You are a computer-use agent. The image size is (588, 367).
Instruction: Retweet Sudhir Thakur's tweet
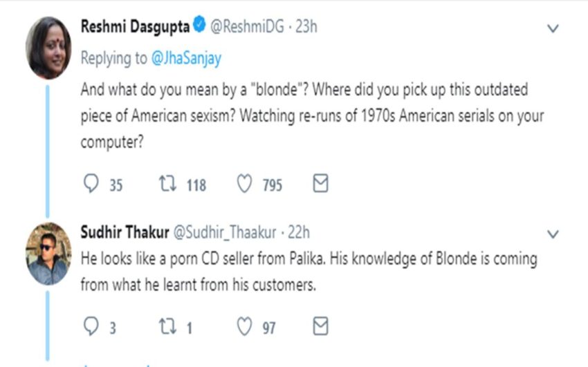[166, 327]
